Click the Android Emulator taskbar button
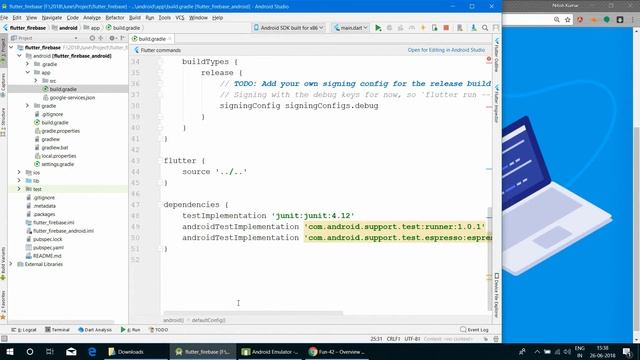This screenshot has height=360, width=640. tap(270, 351)
